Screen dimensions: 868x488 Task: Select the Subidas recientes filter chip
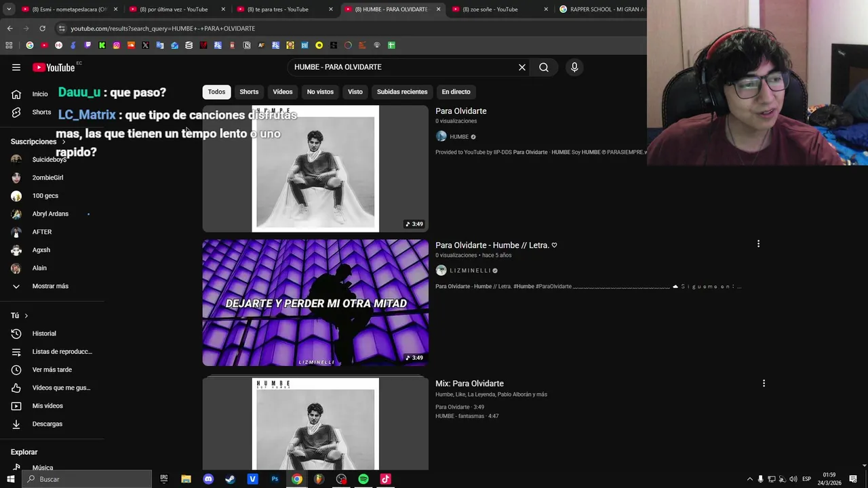[x=402, y=91]
